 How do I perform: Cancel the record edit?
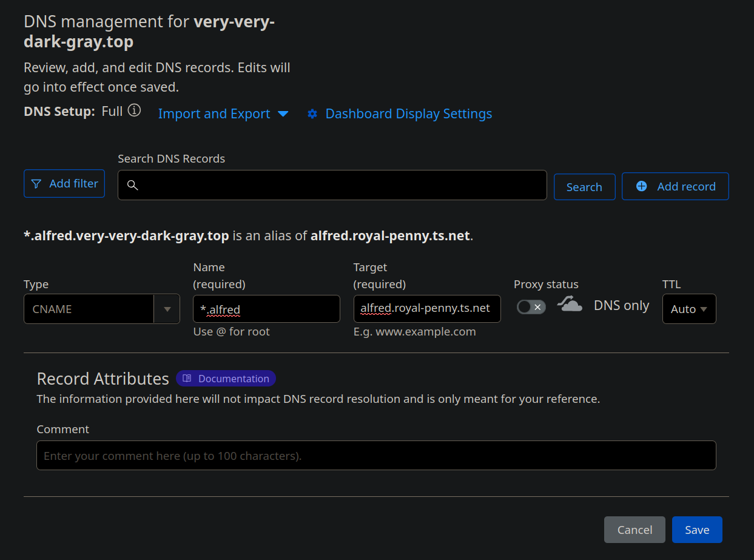[x=634, y=530]
